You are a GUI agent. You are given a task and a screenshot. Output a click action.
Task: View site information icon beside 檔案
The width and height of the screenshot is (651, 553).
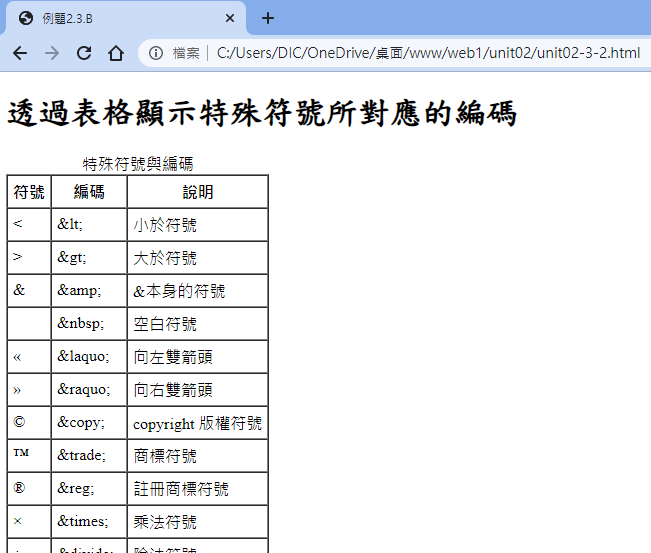point(156,53)
